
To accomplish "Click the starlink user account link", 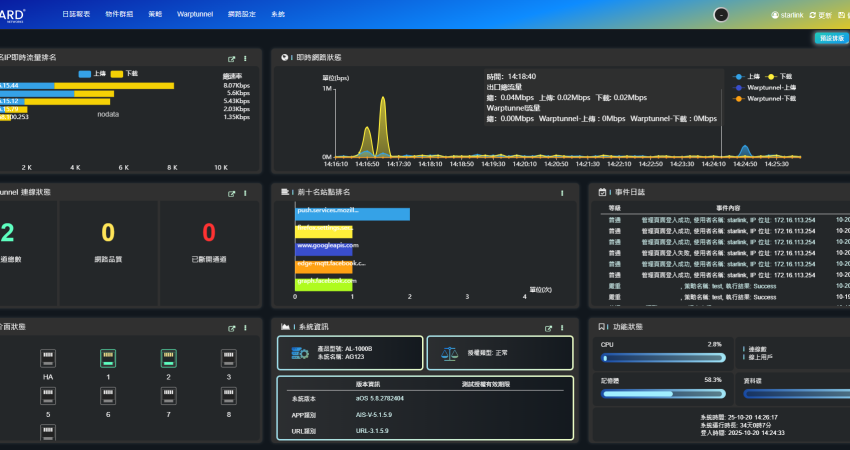I will pyautogui.click(x=787, y=15).
